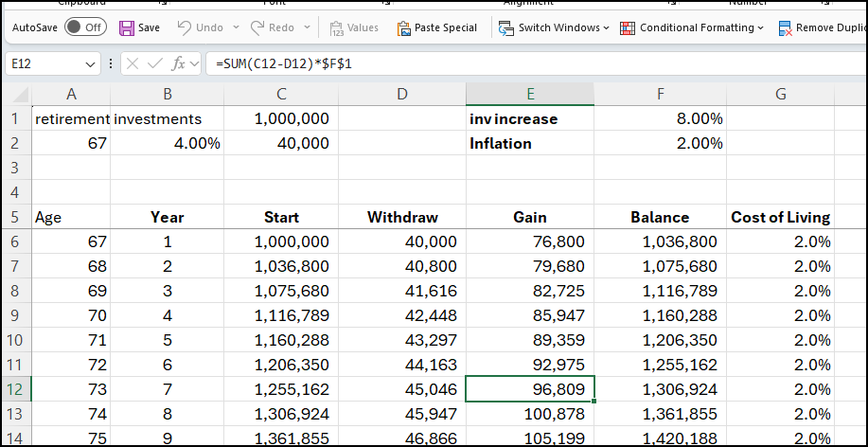The height and width of the screenshot is (447, 868).
Task: Click the Insert Function fx icon
Action: point(178,64)
